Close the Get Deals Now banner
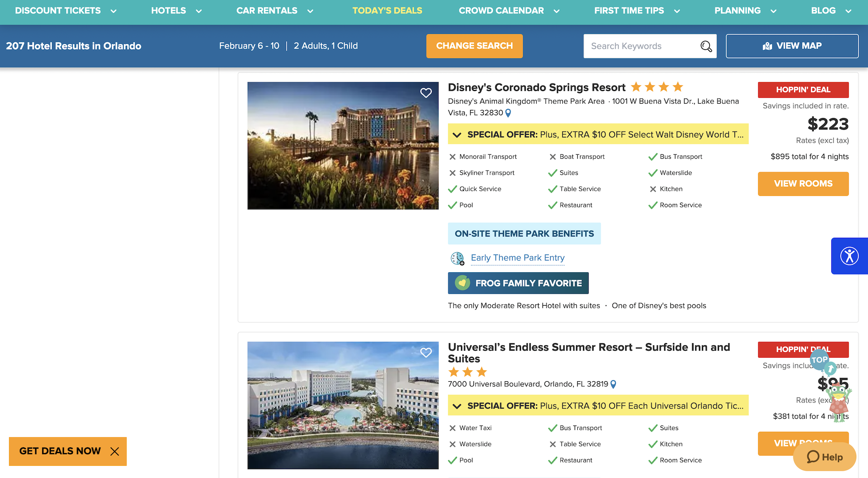 point(115,451)
